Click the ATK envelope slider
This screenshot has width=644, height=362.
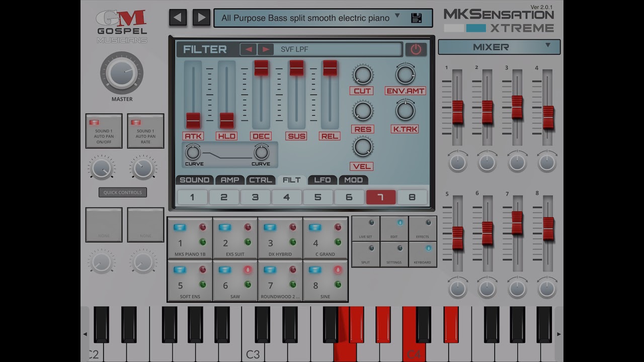click(193, 120)
